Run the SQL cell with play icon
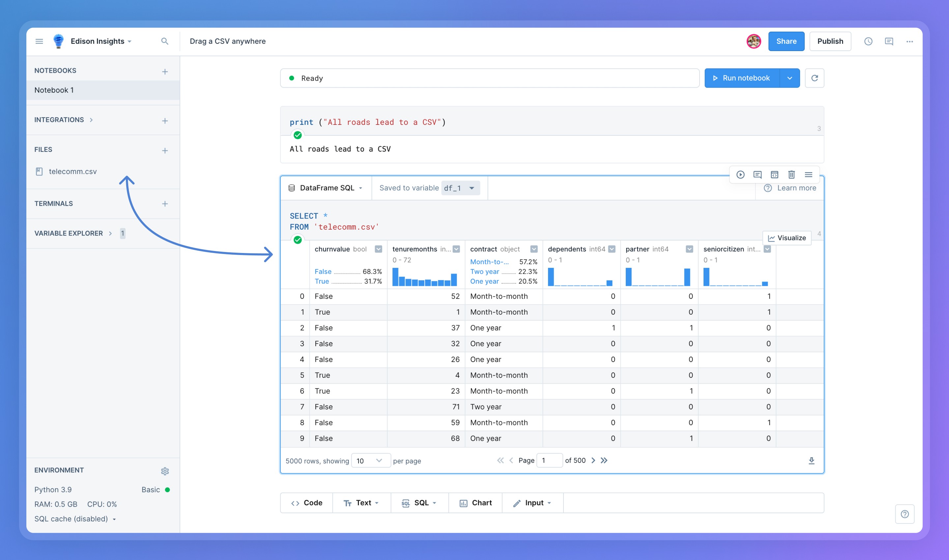 [x=741, y=174]
